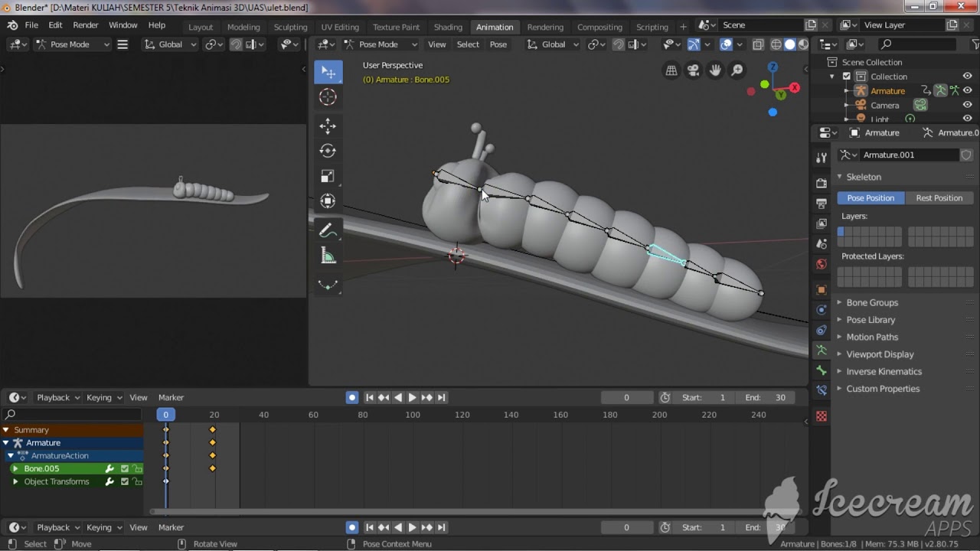980x551 pixels.
Task: Expand the Motion Paths panel
Action: coord(871,337)
